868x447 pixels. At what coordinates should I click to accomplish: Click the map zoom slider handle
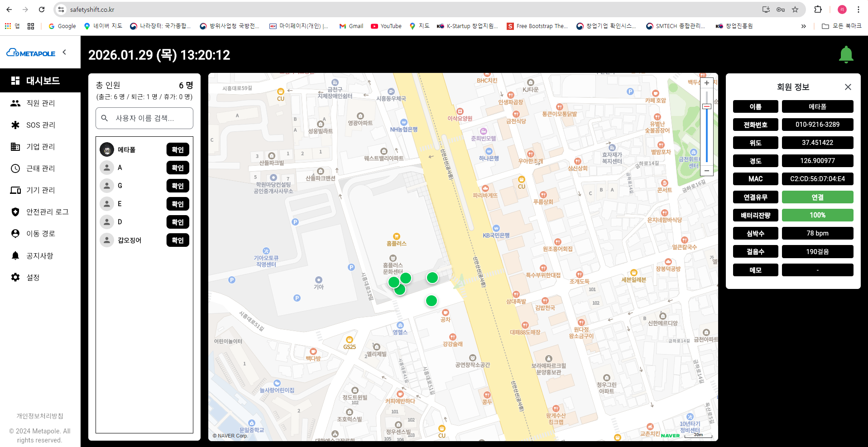706,106
